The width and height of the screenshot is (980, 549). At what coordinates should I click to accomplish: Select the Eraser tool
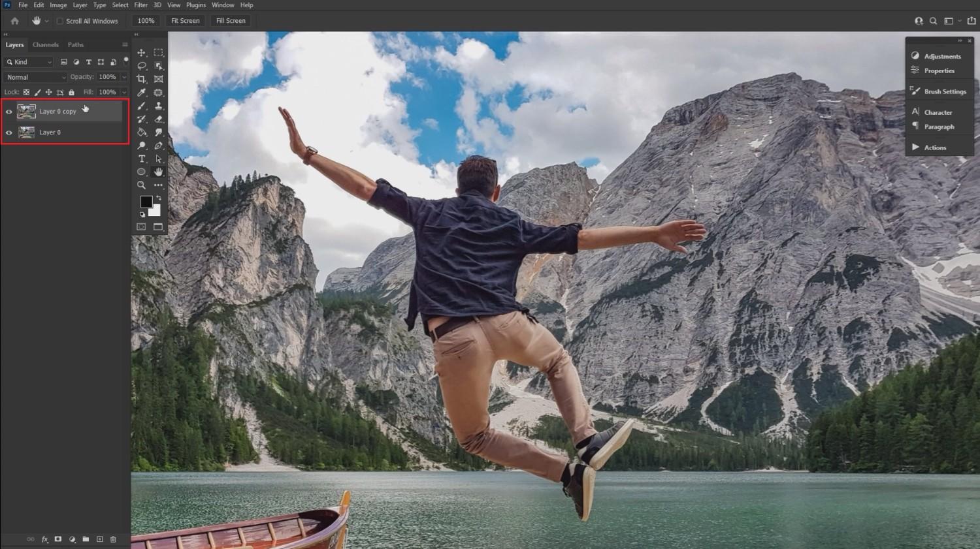point(158,119)
